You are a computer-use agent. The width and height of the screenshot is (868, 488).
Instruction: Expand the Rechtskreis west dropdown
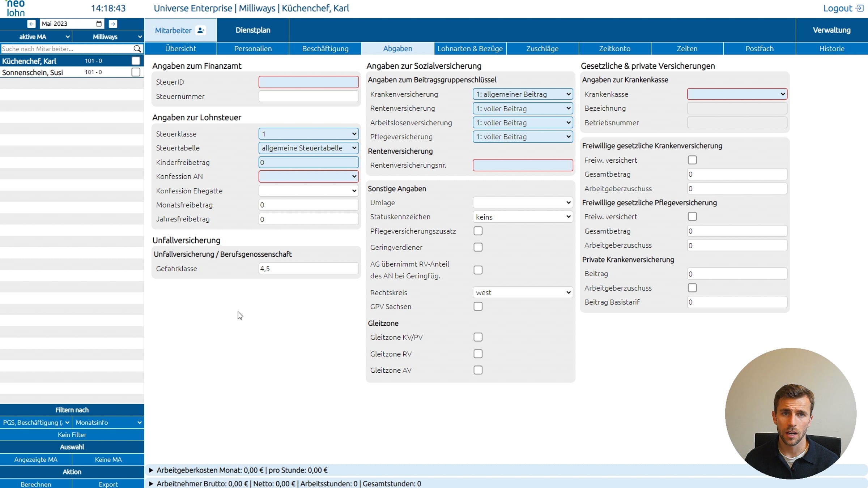pyautogui.click(x=523, y=292)
